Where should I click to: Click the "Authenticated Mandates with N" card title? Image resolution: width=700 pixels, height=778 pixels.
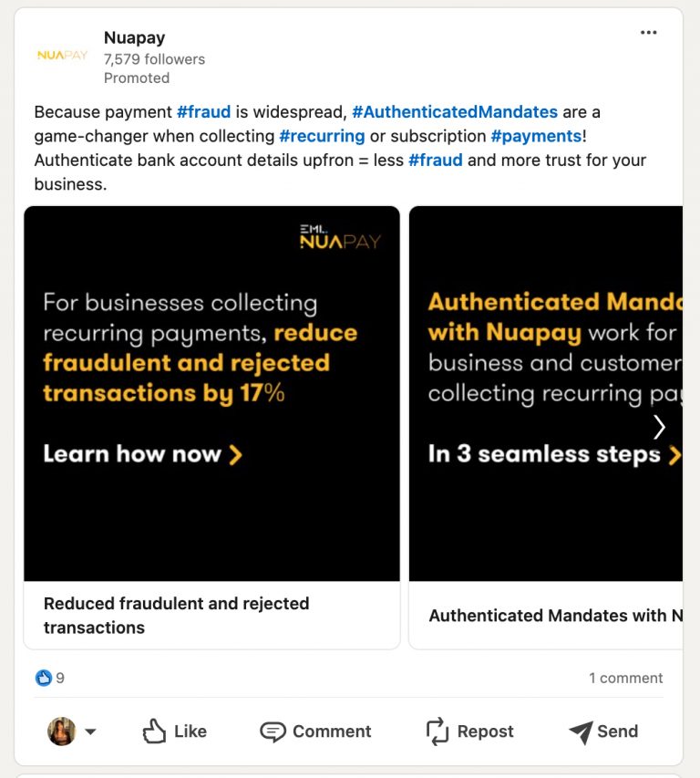click(x=555, y=616)
